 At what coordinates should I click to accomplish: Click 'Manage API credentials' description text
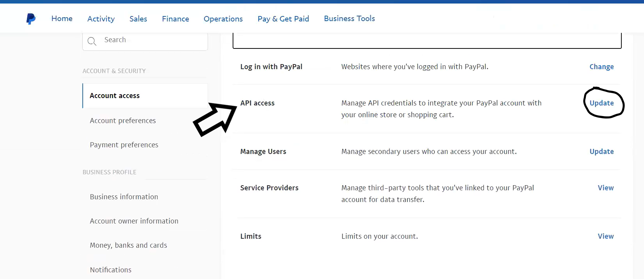click(441, 109)
